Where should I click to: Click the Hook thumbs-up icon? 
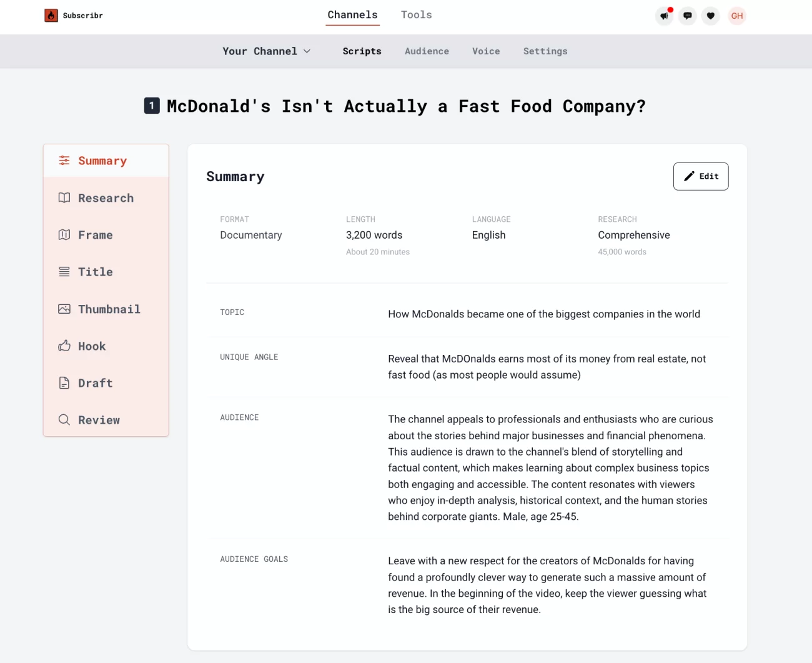[x=64, y=346]
